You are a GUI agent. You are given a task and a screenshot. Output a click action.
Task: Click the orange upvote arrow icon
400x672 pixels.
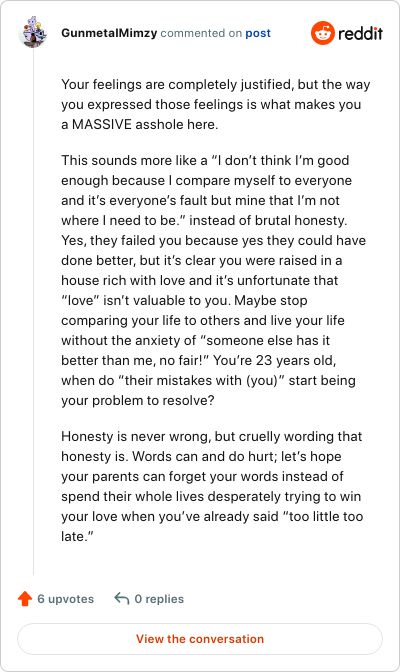pos(25,598)
